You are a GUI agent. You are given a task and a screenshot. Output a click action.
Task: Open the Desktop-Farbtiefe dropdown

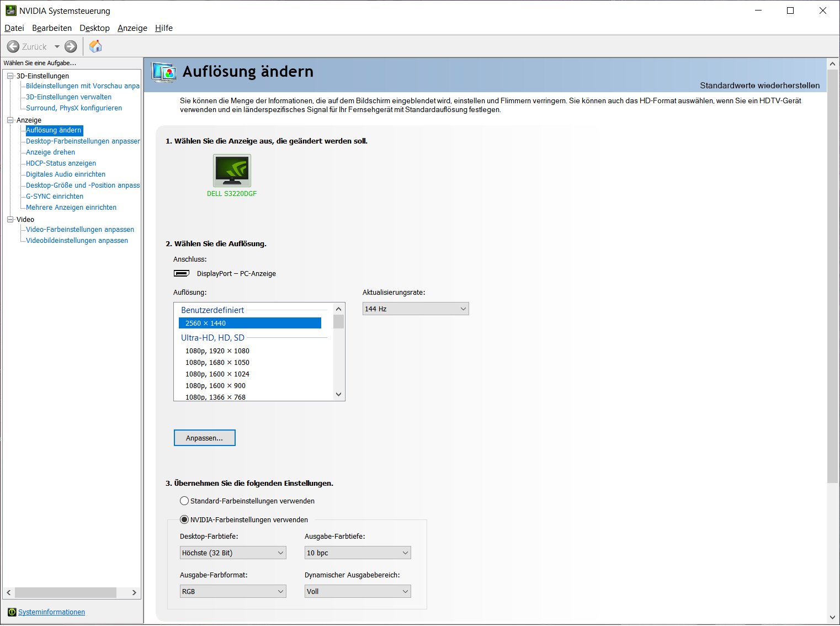pyautogui.click(x=233, y=553)
